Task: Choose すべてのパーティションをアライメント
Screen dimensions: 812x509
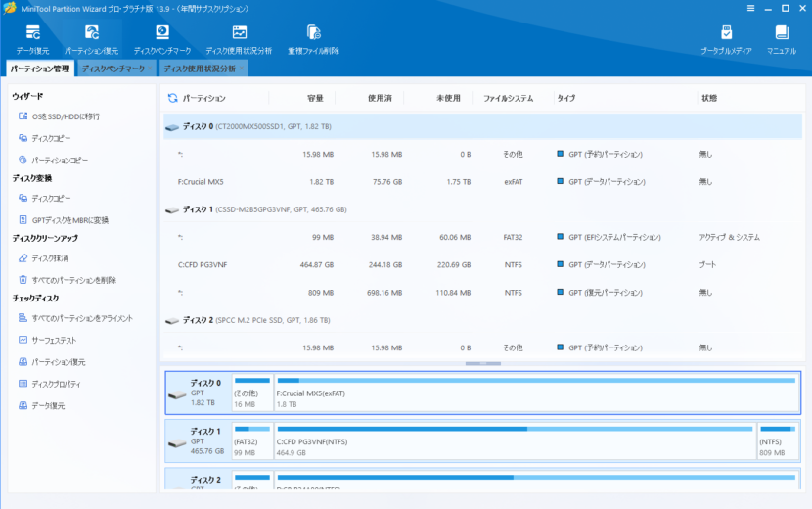Action: (x=75, y=318)
